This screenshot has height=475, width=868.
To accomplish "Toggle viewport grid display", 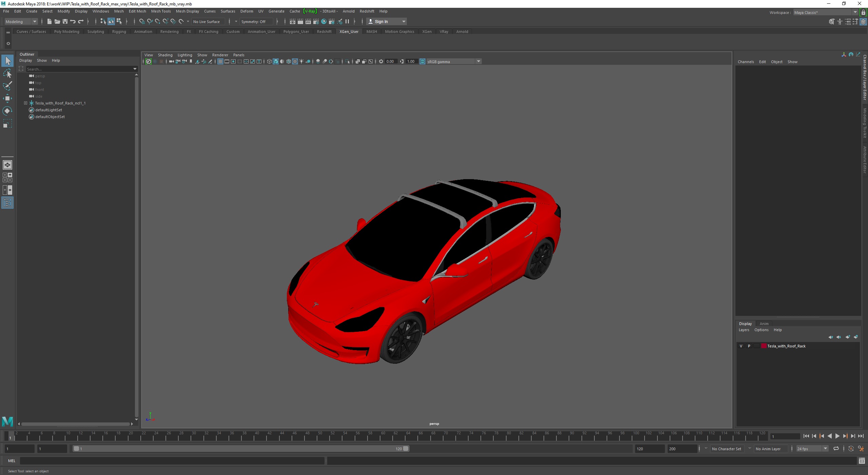I will point(220,61).
